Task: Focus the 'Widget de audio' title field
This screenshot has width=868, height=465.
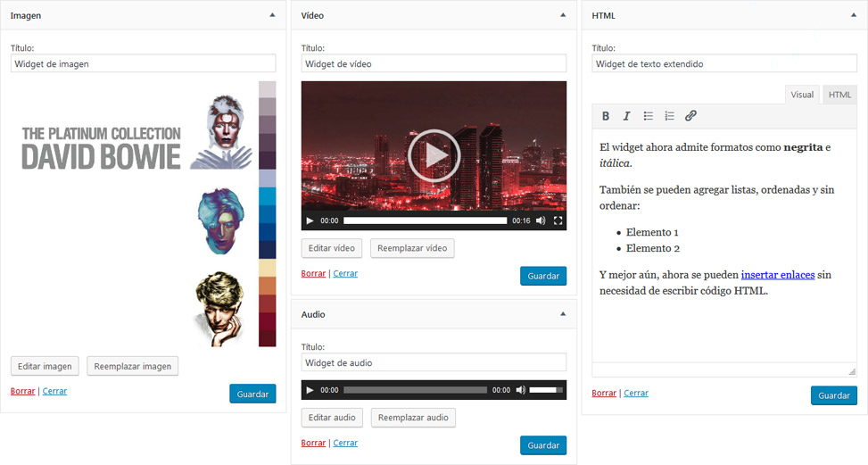Action: pos(434,362)
